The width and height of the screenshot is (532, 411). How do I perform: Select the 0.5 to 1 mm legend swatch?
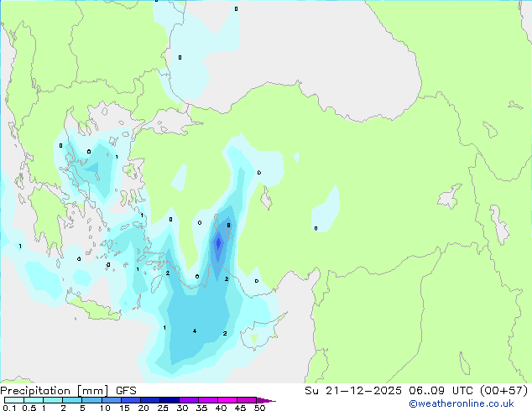[34, 400]
